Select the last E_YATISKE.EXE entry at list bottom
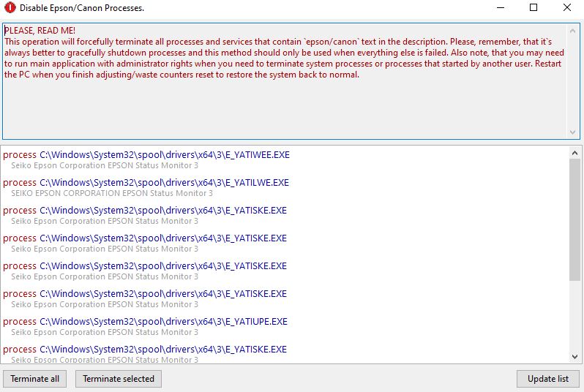 163,350
